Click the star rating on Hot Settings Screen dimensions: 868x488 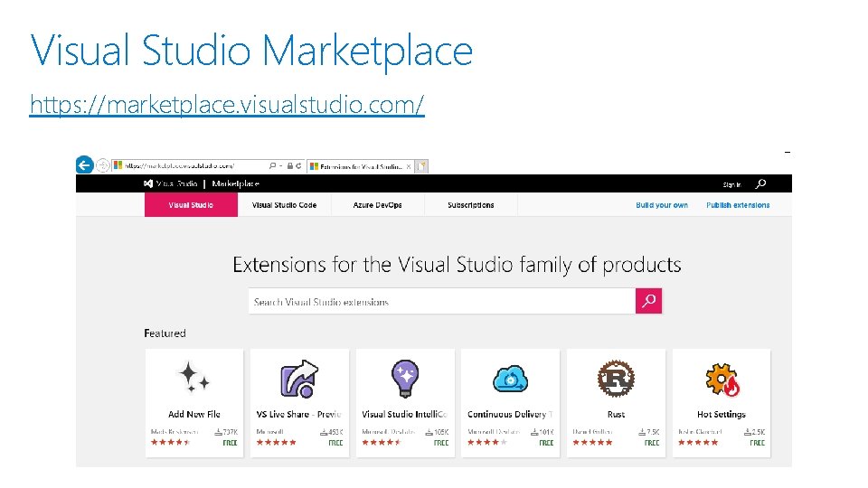point(698,442)
